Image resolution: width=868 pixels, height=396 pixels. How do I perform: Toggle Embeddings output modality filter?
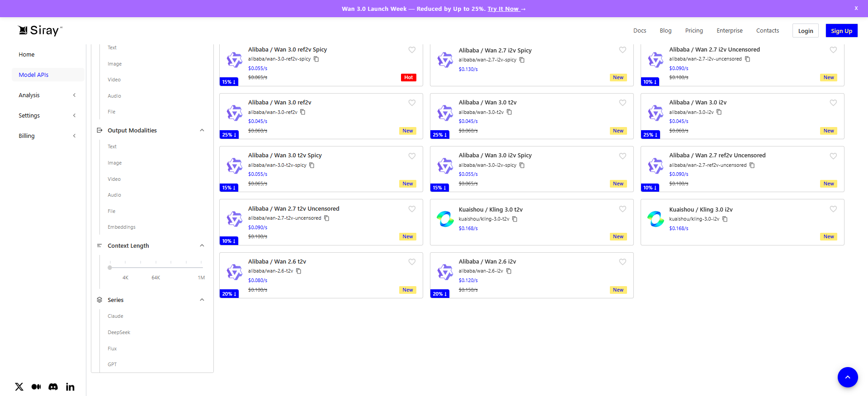pos(122,227)
